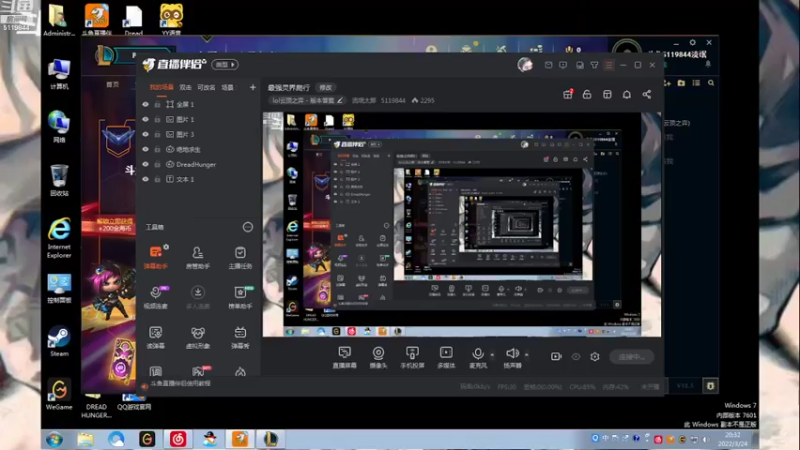The height and width of the screenshot is (450, 800).
Task: Select the 场景 tab
Action: click(x=228, y=87)
